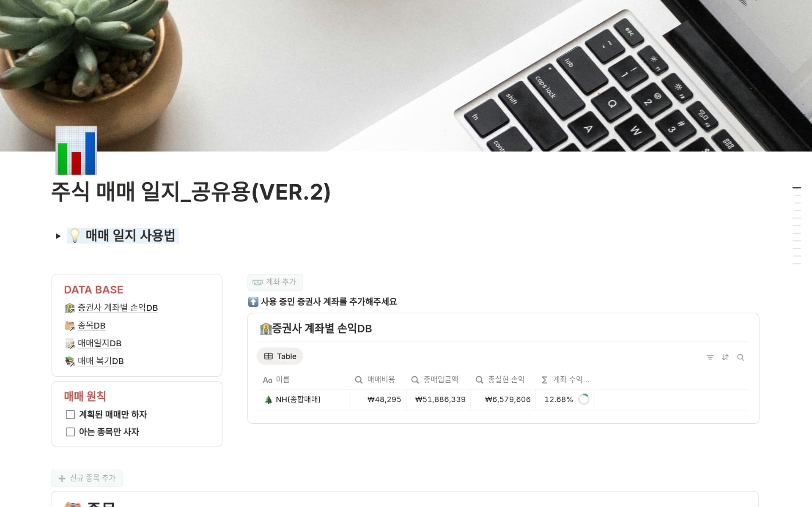Open the 계좌 수익 column header menu
This screenshot has width=812, height=507.
pos(565,380)
